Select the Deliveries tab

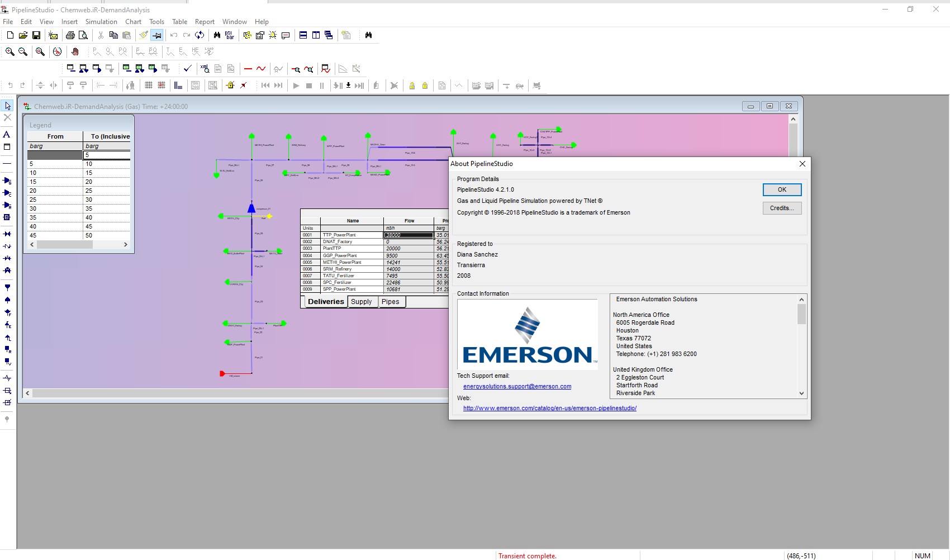tap(326, 302)
